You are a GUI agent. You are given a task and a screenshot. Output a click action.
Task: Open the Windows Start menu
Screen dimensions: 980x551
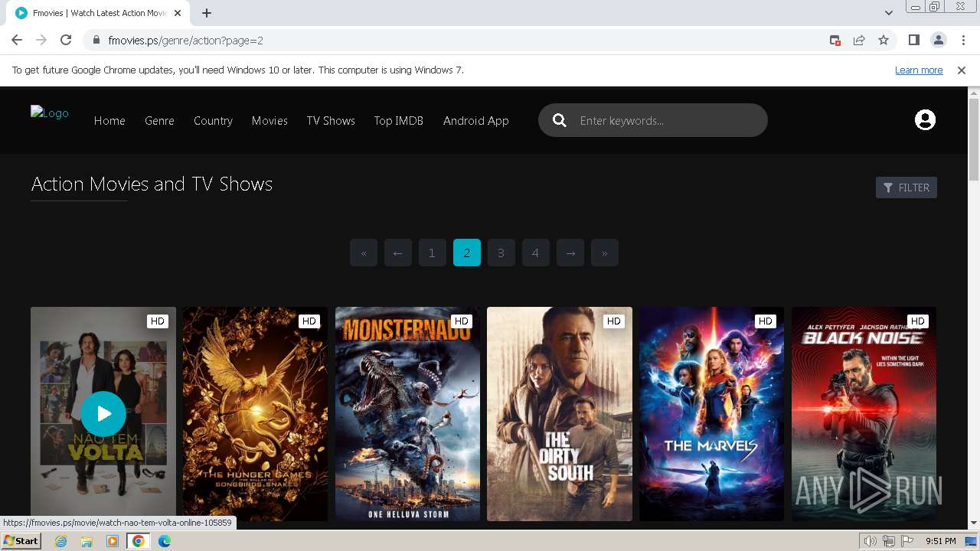(21, 541)
